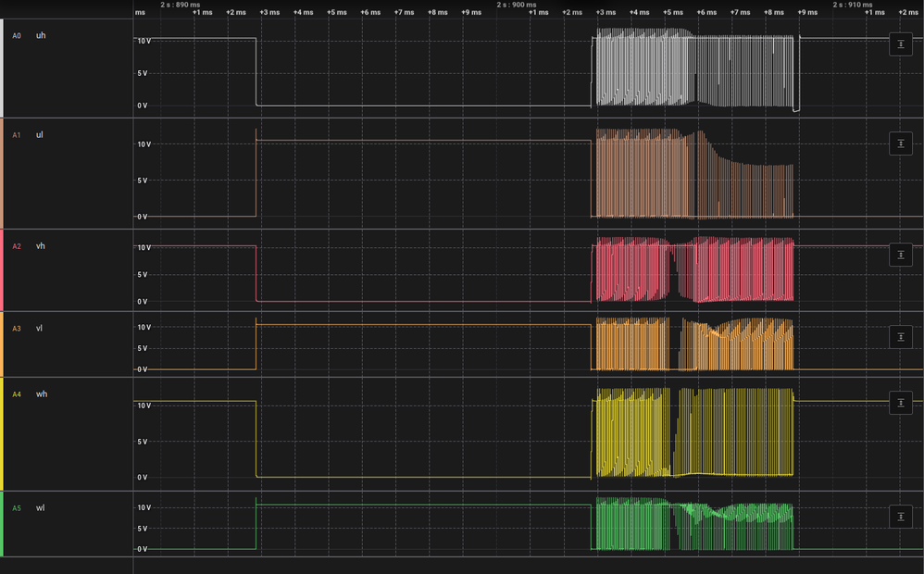Viewport: 924px width, 574px height.
Task: Click the '0 V' axis label on channel wh
Action: coord(142,478)
